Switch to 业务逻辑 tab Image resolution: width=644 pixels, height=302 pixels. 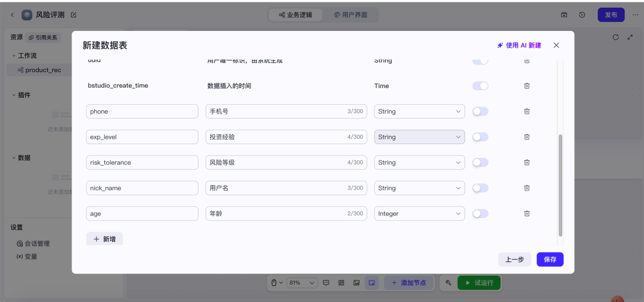pyautogui.click(x=295, y=15)
